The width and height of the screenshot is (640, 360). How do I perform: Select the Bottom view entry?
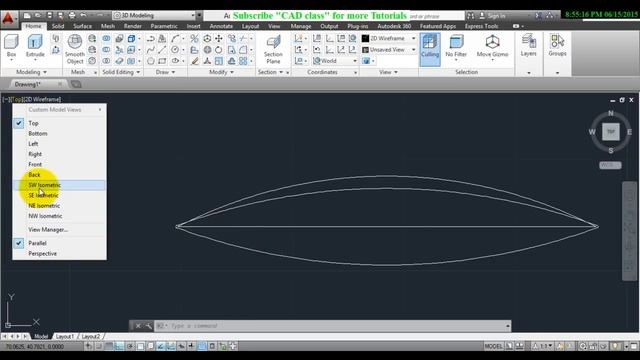59,133
